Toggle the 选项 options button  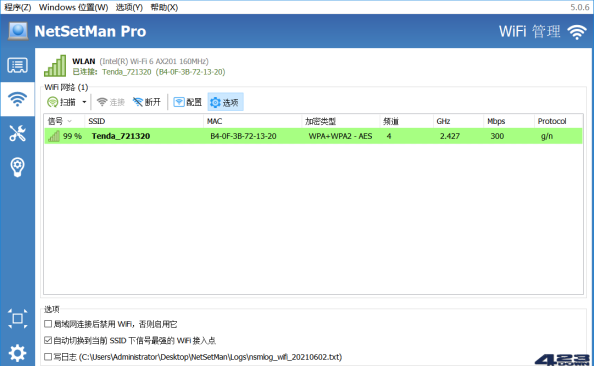point(225,102)
